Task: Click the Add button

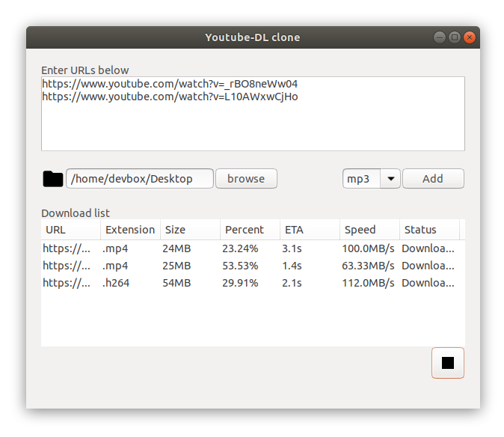Action: pyautogui.click(x=433, y=178)
